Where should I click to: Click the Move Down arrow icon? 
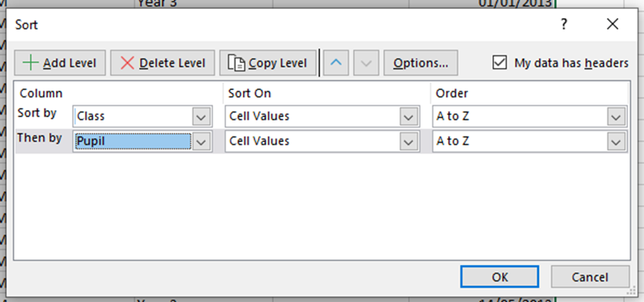(366, 63)
